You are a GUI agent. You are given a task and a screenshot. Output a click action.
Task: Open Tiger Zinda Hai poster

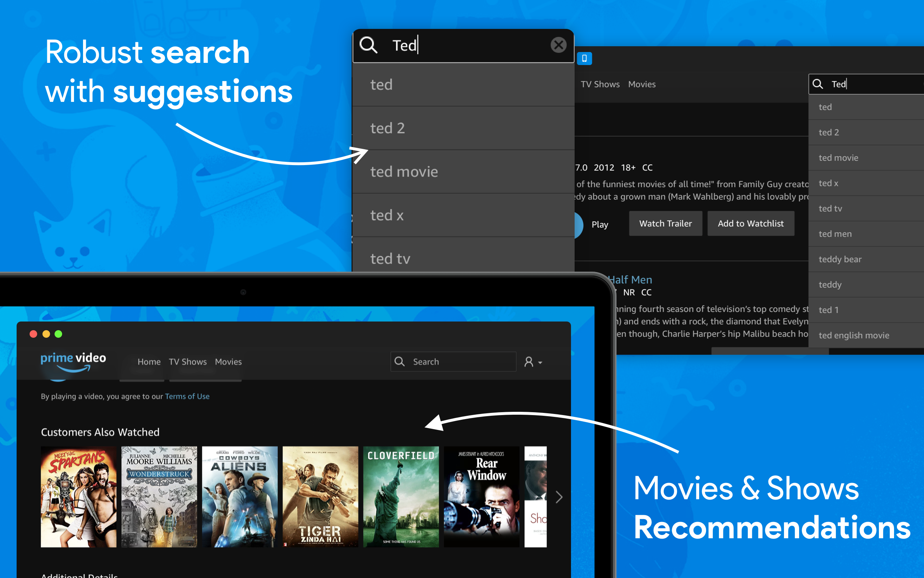point(321,497)
